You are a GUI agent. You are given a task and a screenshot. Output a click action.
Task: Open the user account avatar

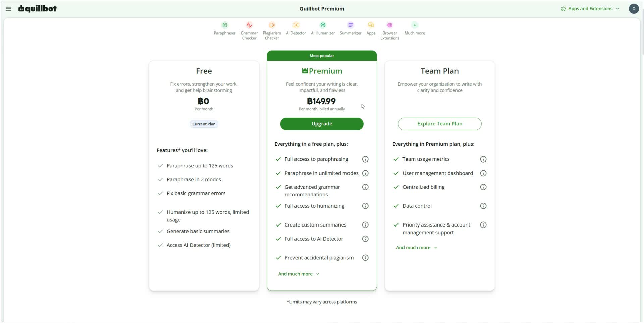point(634,9)
